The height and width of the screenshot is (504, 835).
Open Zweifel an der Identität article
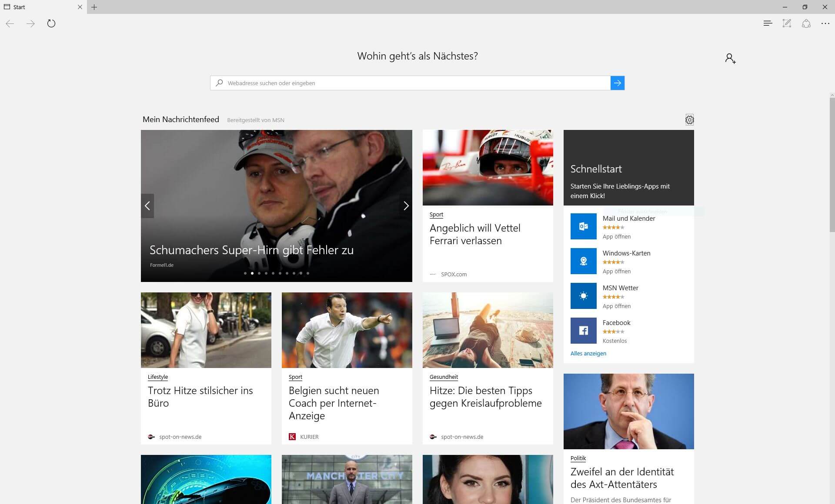[622, 478]
